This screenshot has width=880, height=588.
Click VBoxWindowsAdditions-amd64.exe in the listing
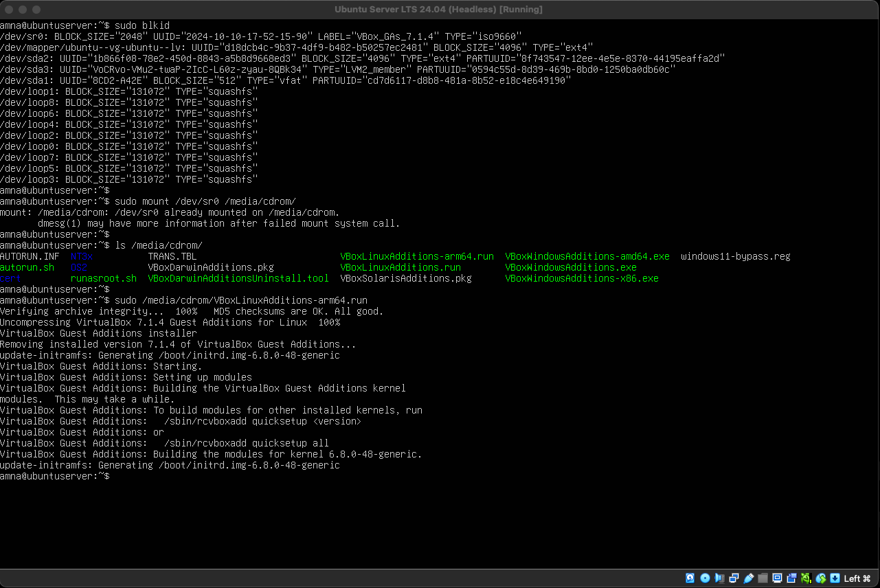click(587, 256)
